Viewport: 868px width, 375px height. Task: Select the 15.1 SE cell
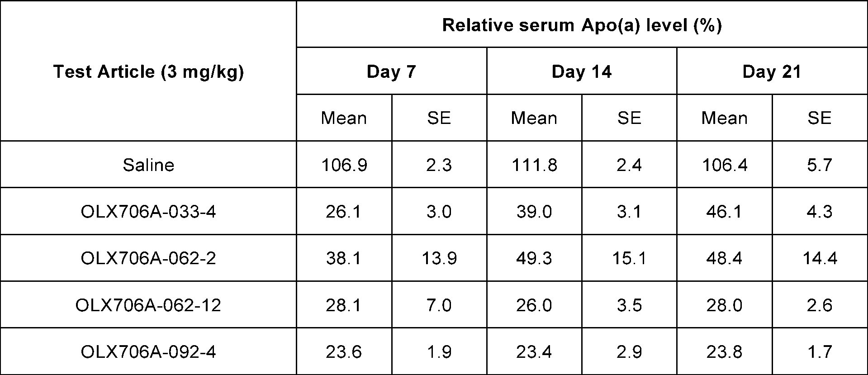(629, 258)
